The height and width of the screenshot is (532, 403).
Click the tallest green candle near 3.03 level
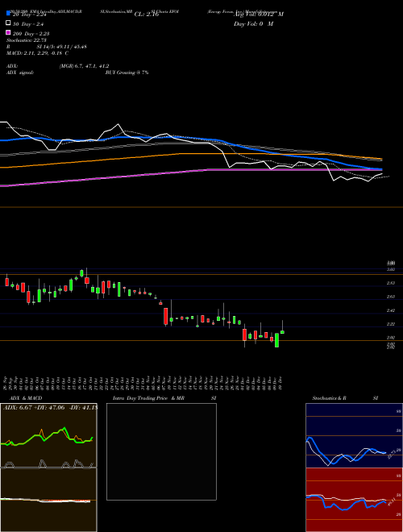(x=81, y=273)
